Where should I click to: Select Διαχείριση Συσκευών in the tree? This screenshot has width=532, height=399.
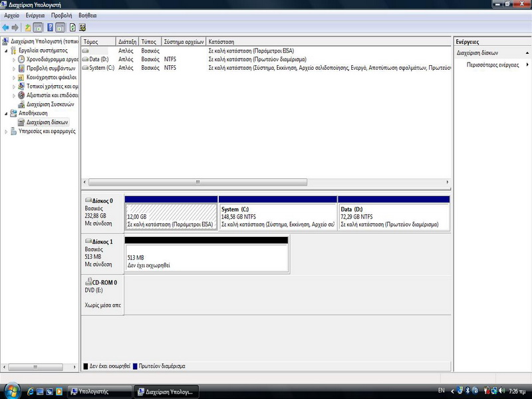51,104
